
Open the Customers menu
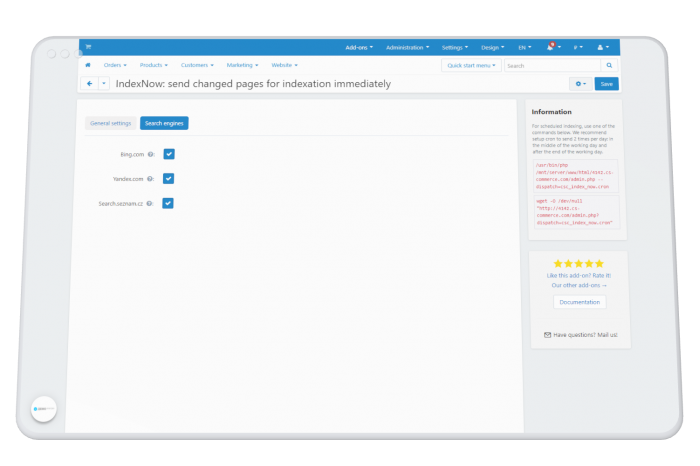197,65
